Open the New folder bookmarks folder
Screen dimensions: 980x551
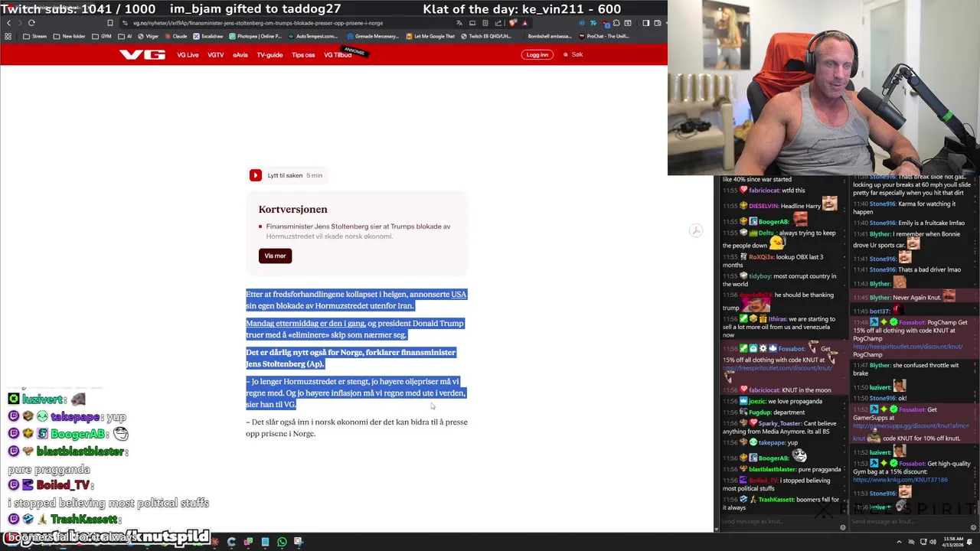coord(70,36)
